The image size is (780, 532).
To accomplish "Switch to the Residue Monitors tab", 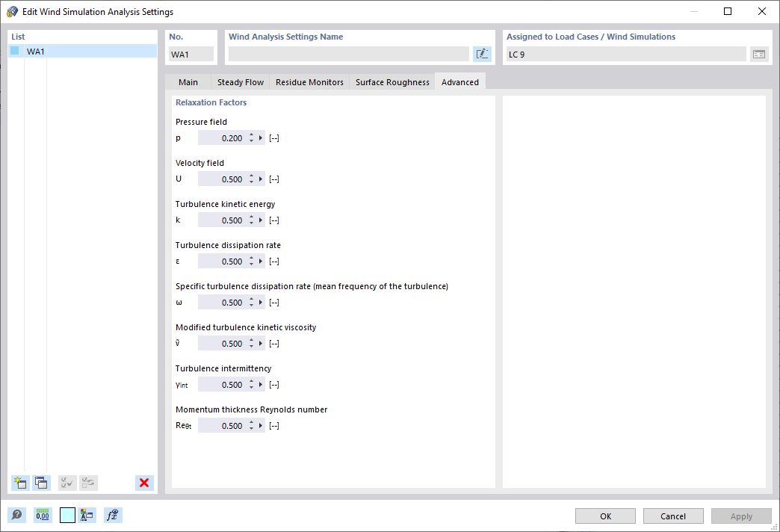I will pyautogui.click(x=309, y=82).
